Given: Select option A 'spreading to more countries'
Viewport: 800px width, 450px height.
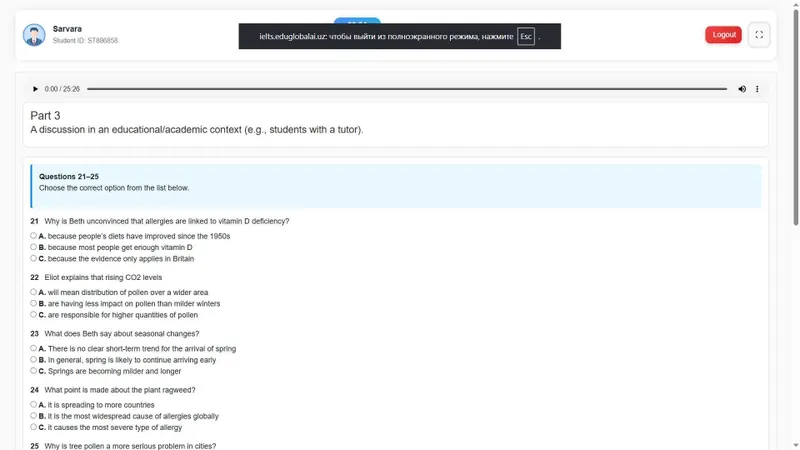Looking at the screenshot, I should 33,404.
